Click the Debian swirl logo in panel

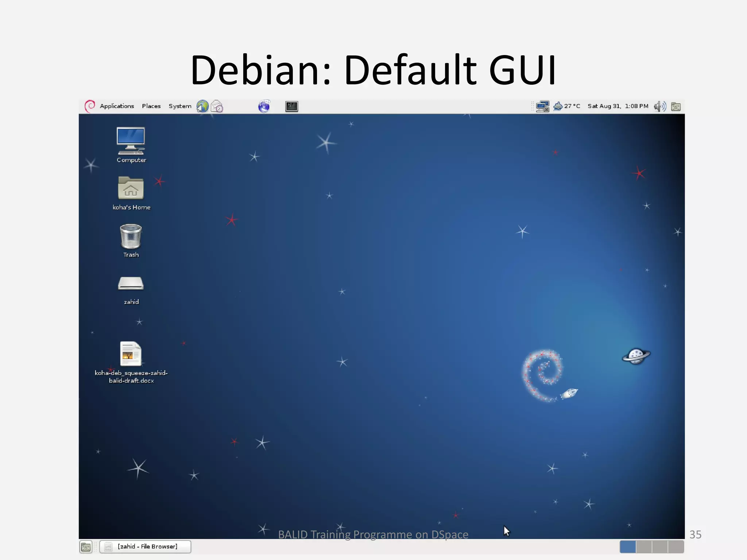pos(90,106)
